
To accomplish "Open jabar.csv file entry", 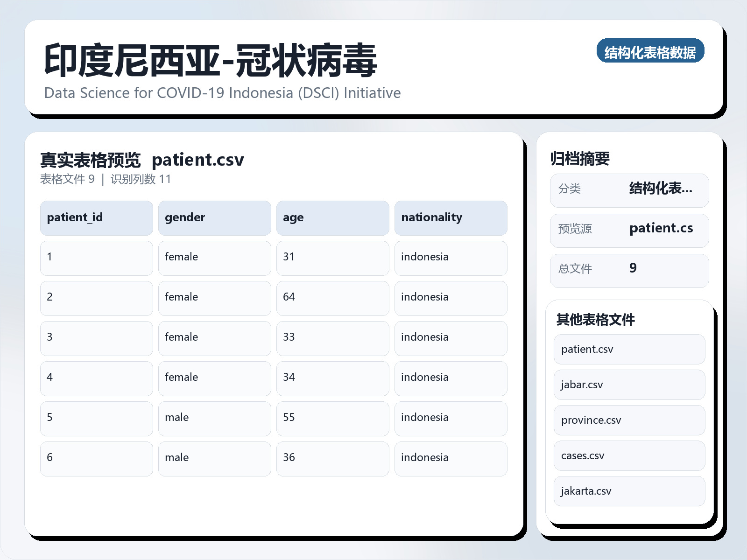I will 629,385.
